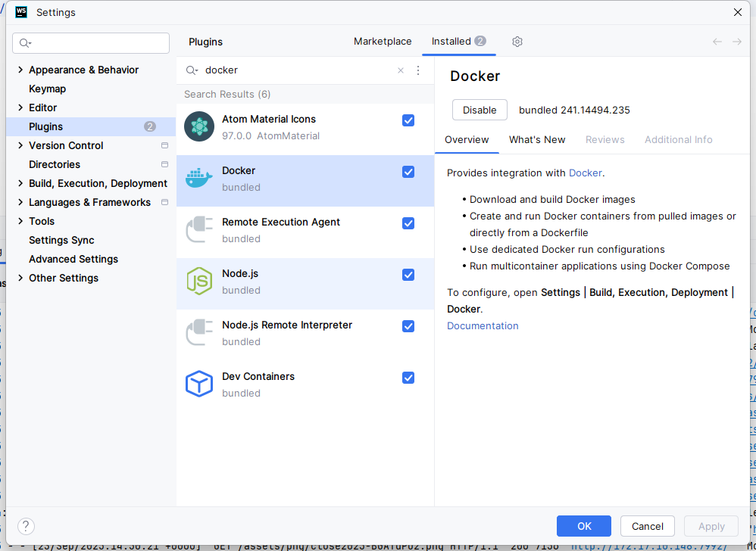Expand Appearance & Behavior settings group
Screen dimensions: 756x551
tap(20, 70)
